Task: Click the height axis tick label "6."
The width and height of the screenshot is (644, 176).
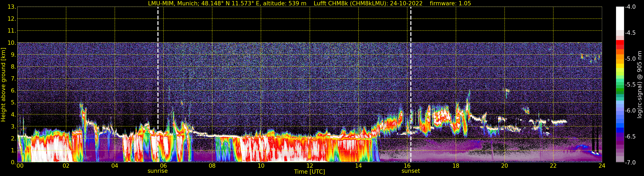Action: (x=13, y=91)
